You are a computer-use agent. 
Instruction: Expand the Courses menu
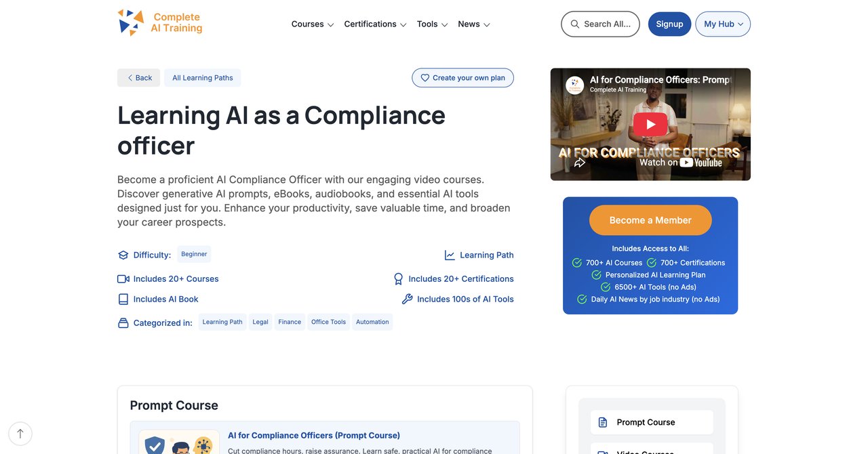coord(313,24)
